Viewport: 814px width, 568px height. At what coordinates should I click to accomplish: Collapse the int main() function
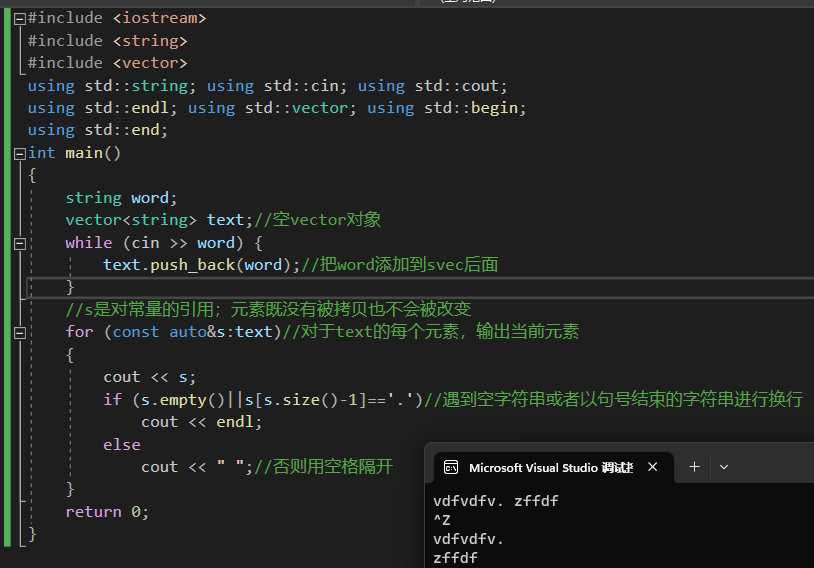[x=19, y=153]
